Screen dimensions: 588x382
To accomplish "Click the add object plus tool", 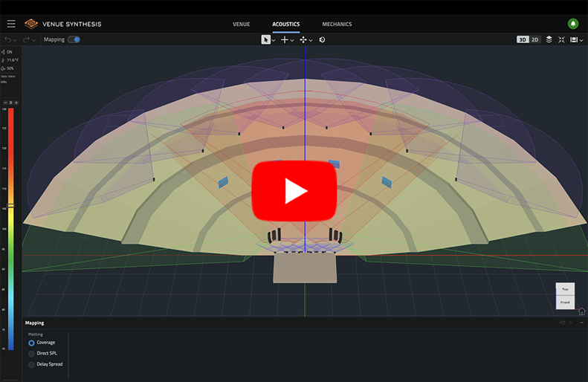I will tap(284, 39).
